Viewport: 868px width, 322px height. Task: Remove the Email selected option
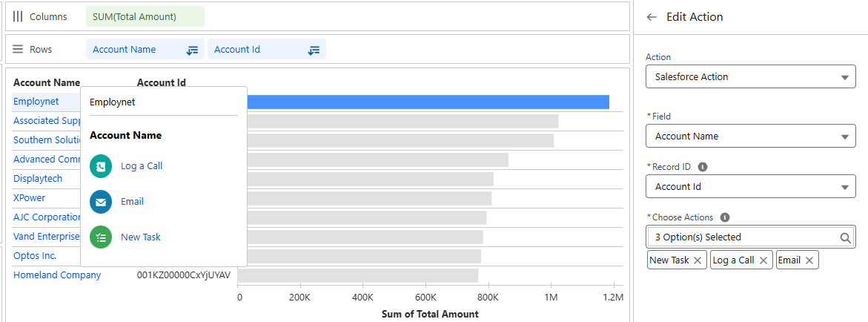pyautogui.click(x=809, y=260)
